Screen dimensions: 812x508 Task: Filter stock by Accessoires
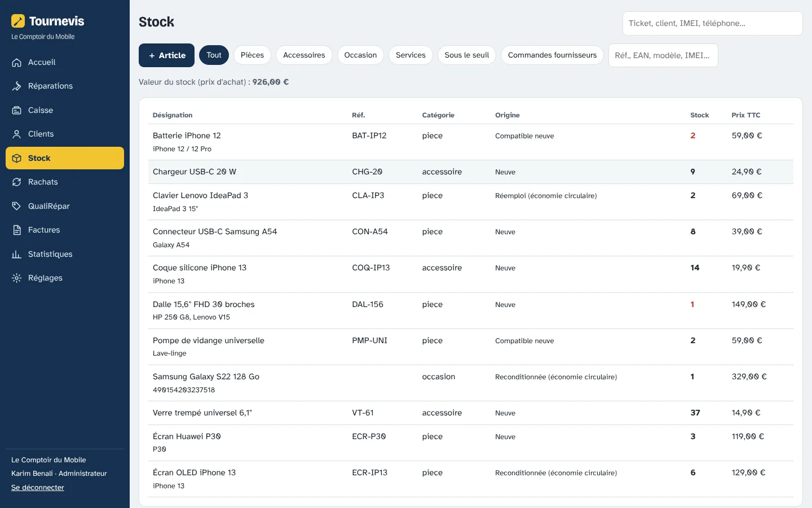[304, 55]
